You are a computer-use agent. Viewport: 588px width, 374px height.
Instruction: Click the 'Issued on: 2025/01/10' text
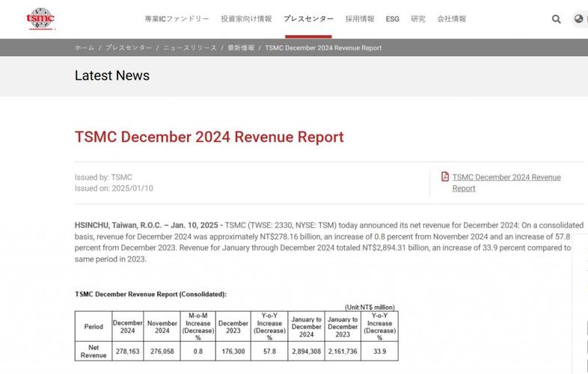tap(114, 188)
